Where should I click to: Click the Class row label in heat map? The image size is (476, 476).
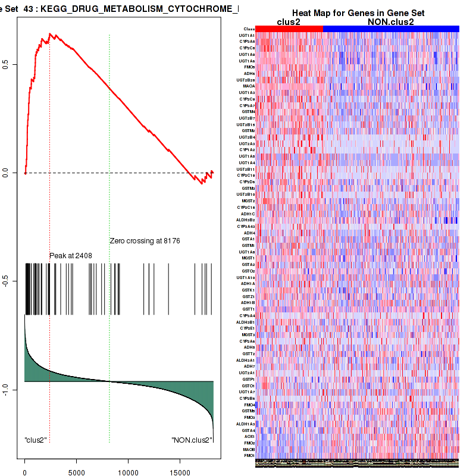point(249,29)
